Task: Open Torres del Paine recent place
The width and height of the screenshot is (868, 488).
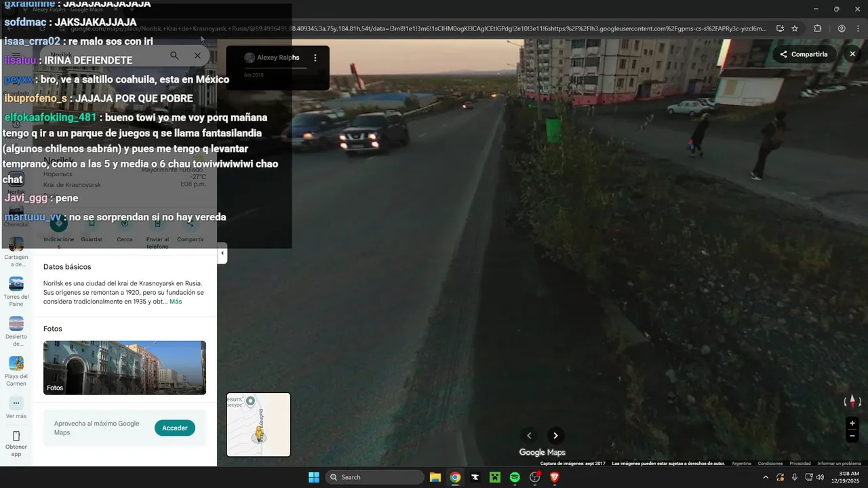Action: (16, 292)
